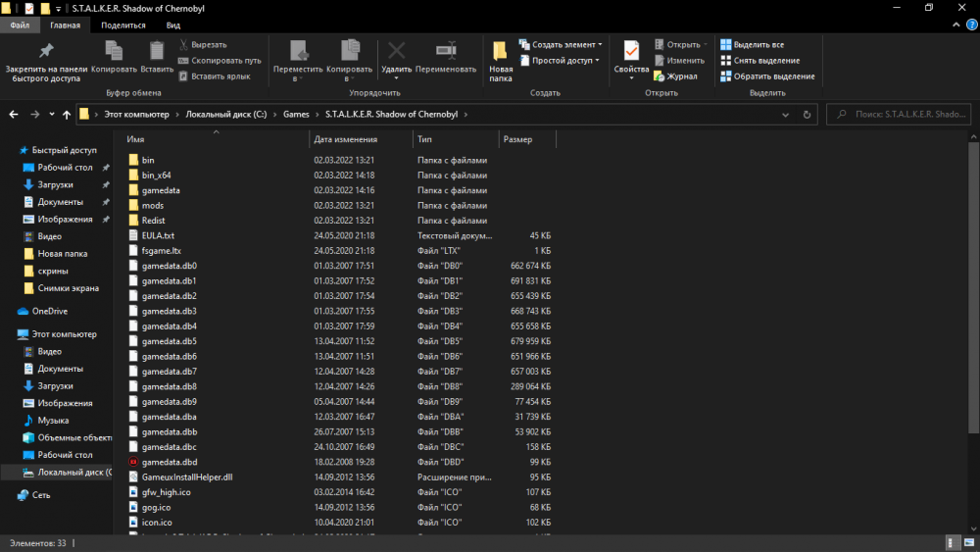Click the Переименовать (Rename) icon
This screenshot has height=552, width=980.
(x=446, y=51)
